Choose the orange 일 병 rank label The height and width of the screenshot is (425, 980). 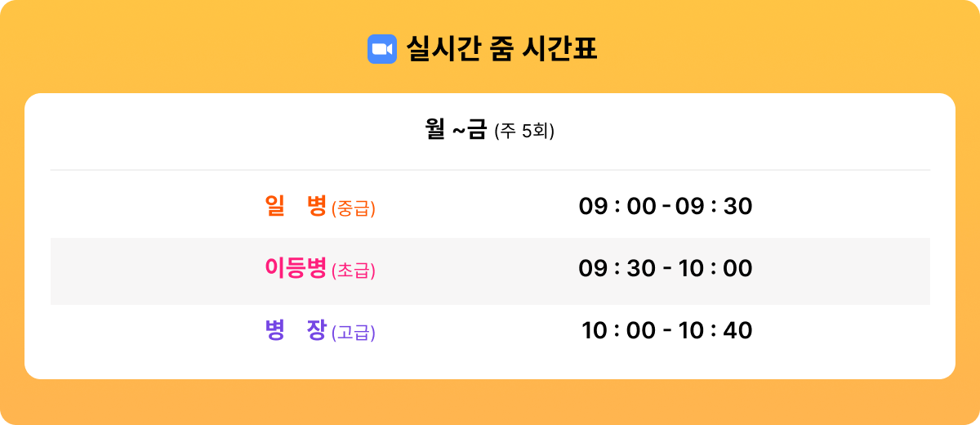pos(296,205)
